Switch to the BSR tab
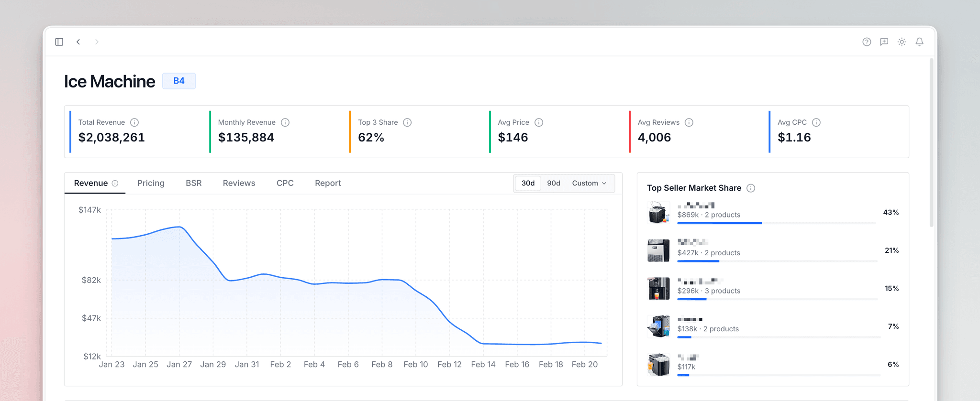This screenshot has height=401, width=980. coord(193,183)
